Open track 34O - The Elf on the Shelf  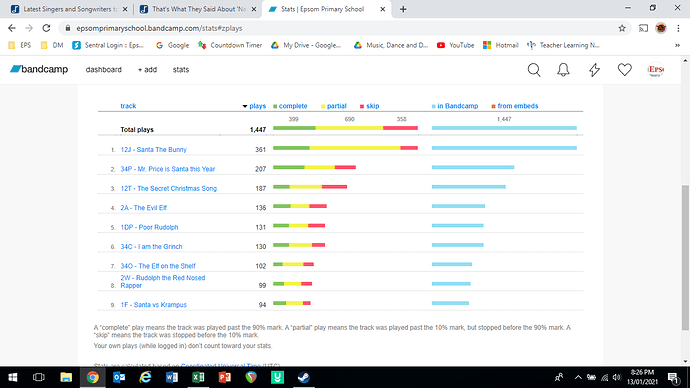point(158,266)
